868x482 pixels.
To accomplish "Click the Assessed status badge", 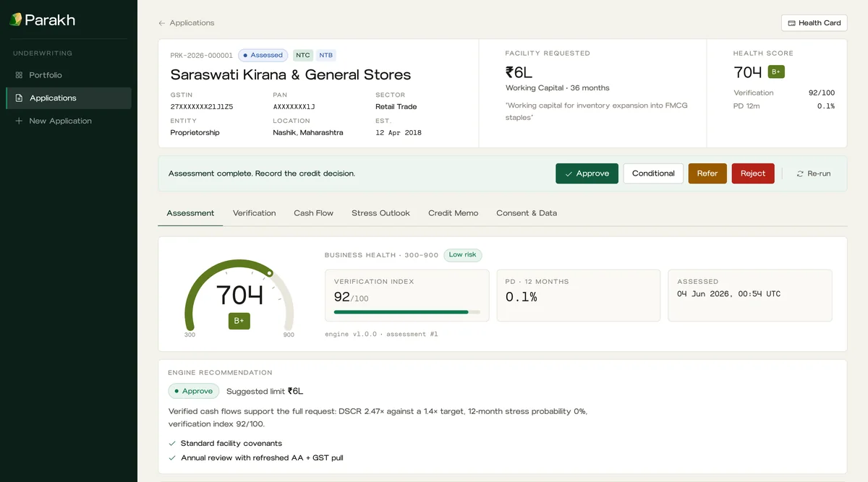I will (x=263, y=55).
